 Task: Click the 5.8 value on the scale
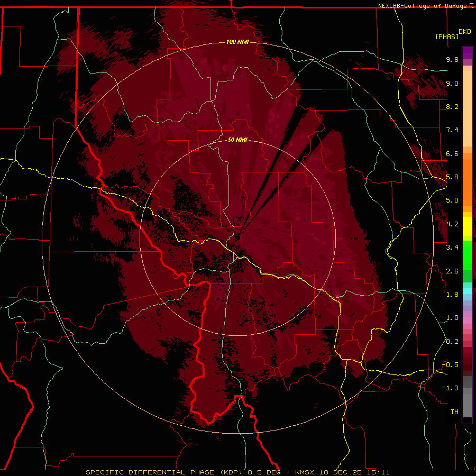tap(452, 177)
